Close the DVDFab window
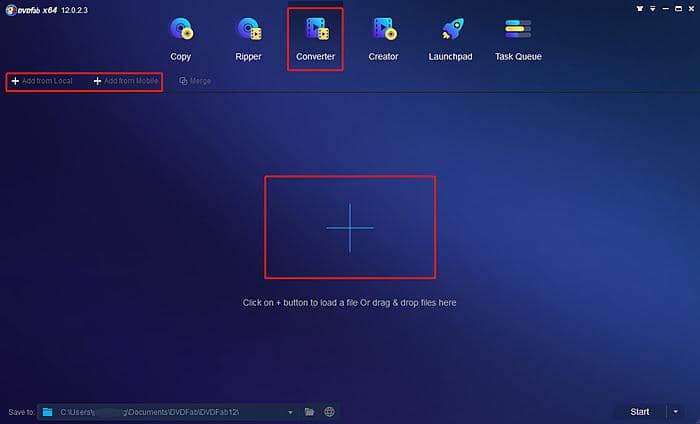The width and height of the screenshot is (700, 424). click(x=692, y=8)
